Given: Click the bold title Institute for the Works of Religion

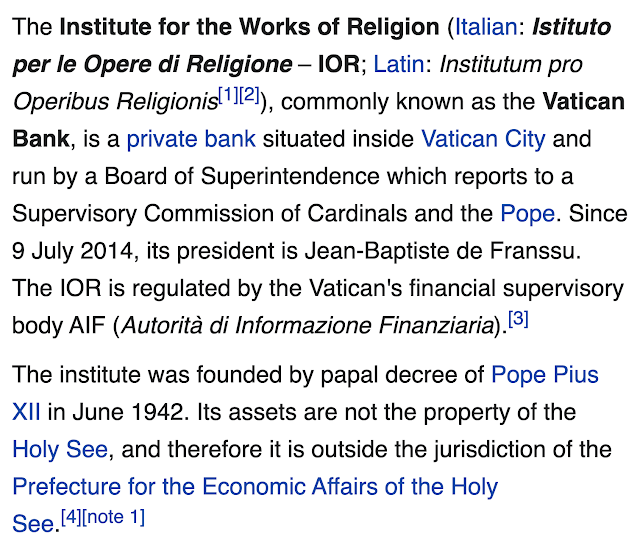Looking at the screenshot, I should coord(249,27).
